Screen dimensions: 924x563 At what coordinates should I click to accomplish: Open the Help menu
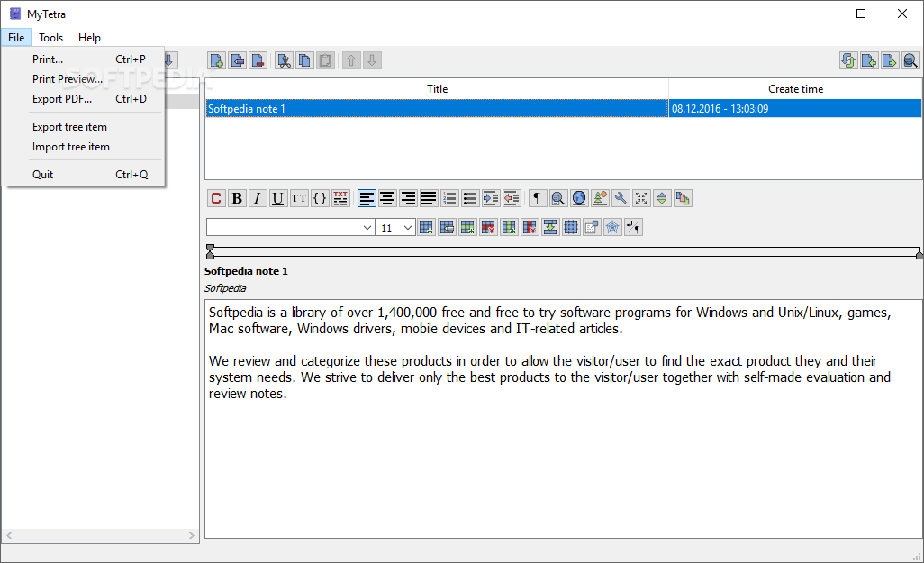click(x=89, y=37)
